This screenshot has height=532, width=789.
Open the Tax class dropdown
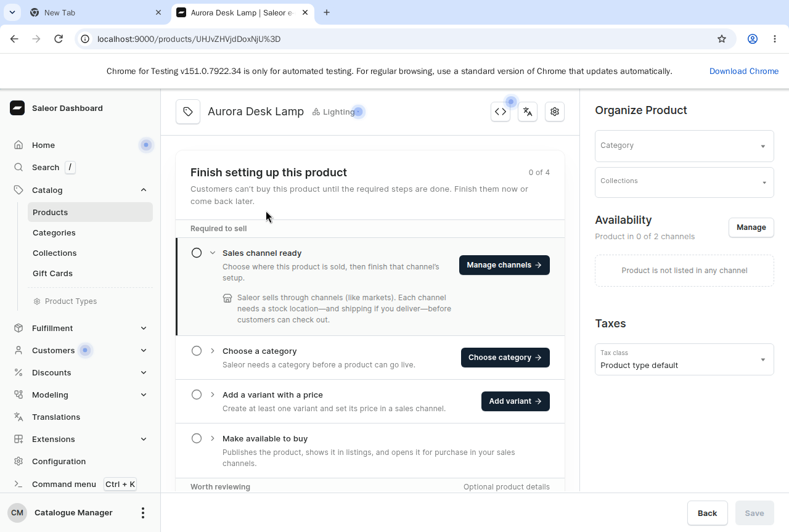coord(684,359)
